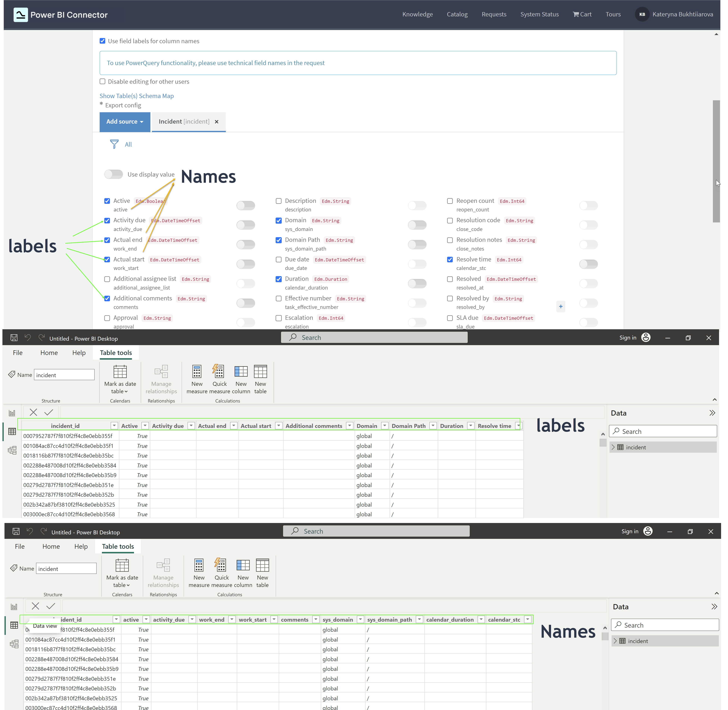Open the Knowledge menu item
Viewport: 728px width, 710px height.
(417, 14)
